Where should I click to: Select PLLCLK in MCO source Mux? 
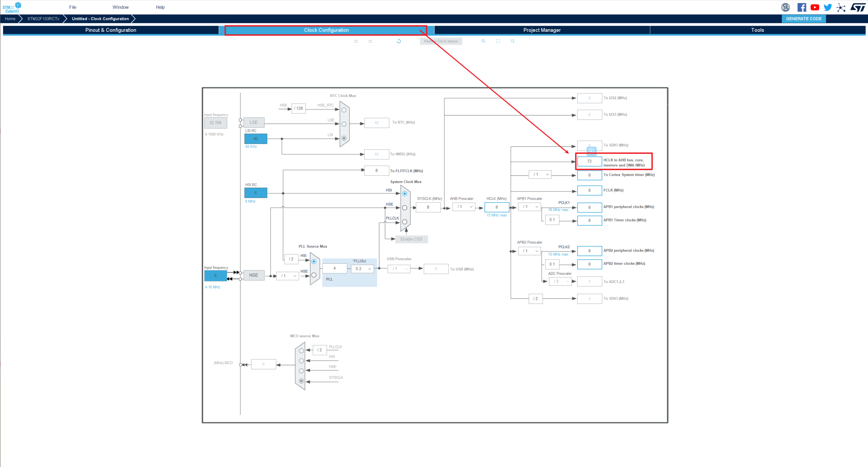coord(301,351)
